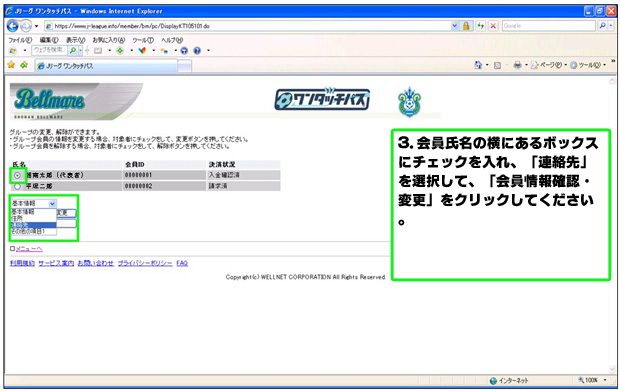620x391 pixels.
Task: Click the green Refresh arrows icon
Action: 480,26
